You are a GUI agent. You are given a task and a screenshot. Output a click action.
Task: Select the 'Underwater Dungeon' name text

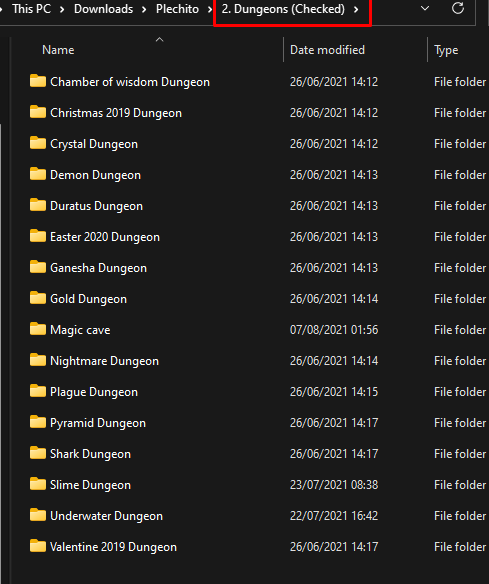point(107,516)
